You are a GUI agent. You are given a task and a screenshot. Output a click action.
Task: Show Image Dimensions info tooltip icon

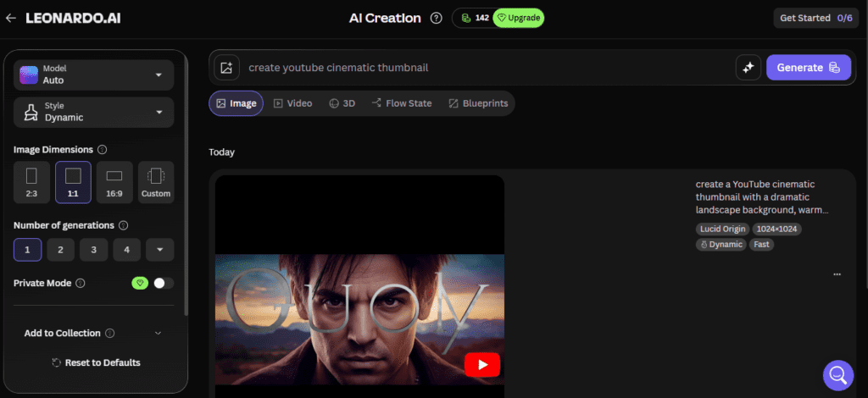(x=102, y=150)
